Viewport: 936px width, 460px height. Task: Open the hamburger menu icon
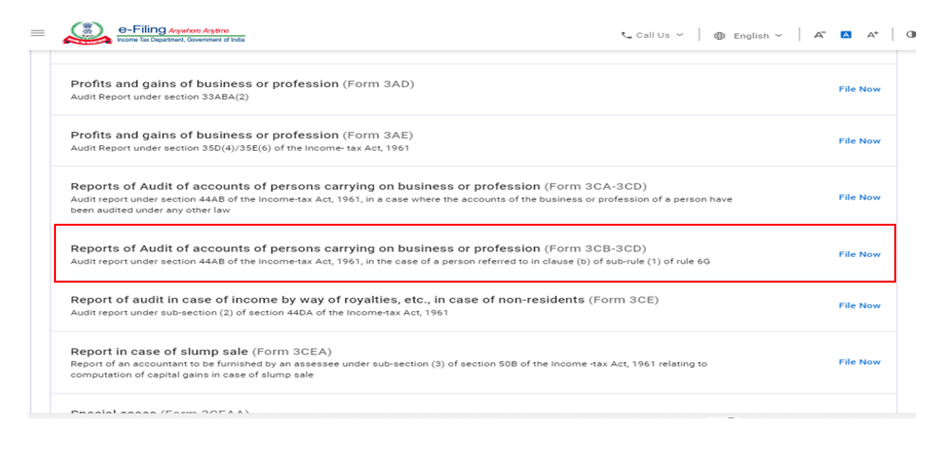pos(38,34)
